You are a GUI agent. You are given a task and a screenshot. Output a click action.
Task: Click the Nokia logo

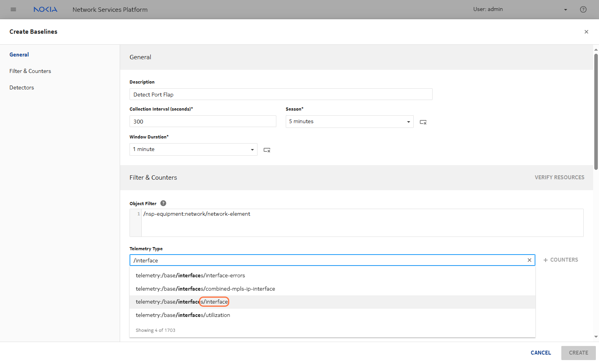pyautogui.click(x=45, y=9)
